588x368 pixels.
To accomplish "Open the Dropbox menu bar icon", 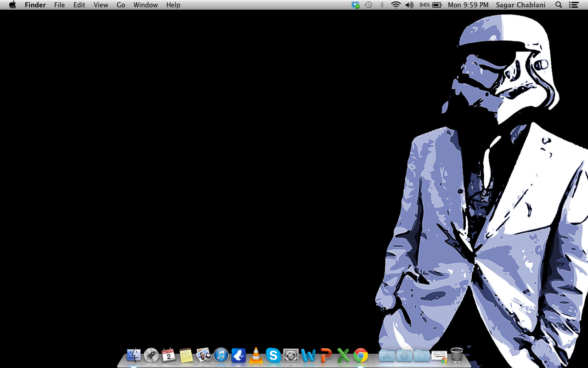I will pos(356,5).
